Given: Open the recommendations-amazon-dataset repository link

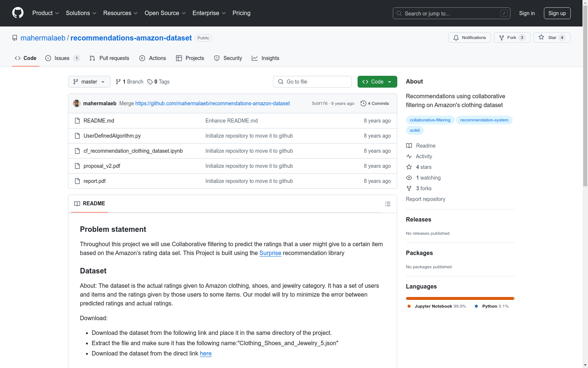Looking at the screenshot, I should coord(131,38).
